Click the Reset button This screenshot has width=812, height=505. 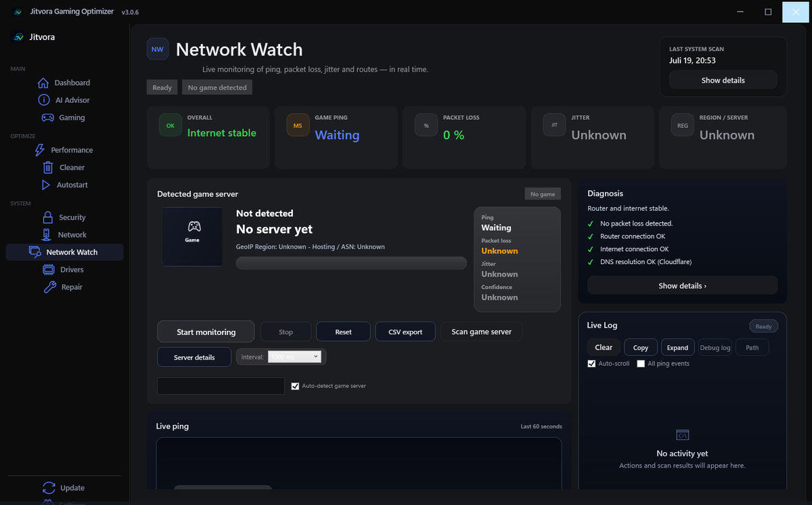pos(343,332)
